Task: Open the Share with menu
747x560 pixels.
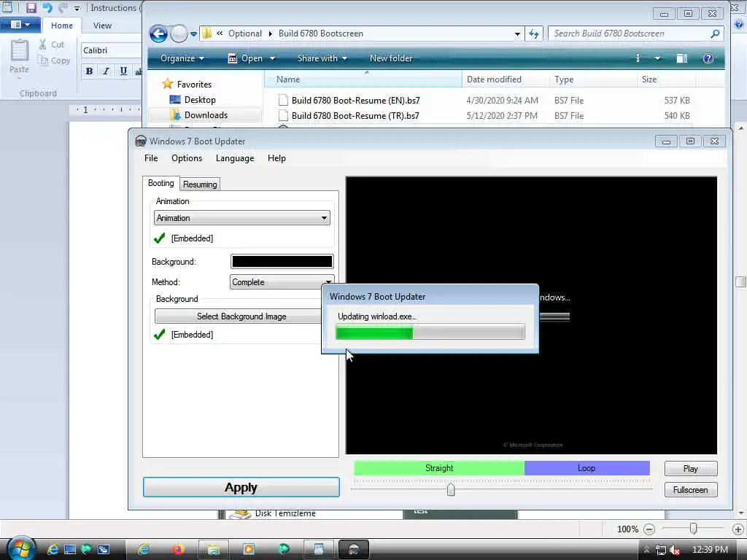Action: click(322, 58)
